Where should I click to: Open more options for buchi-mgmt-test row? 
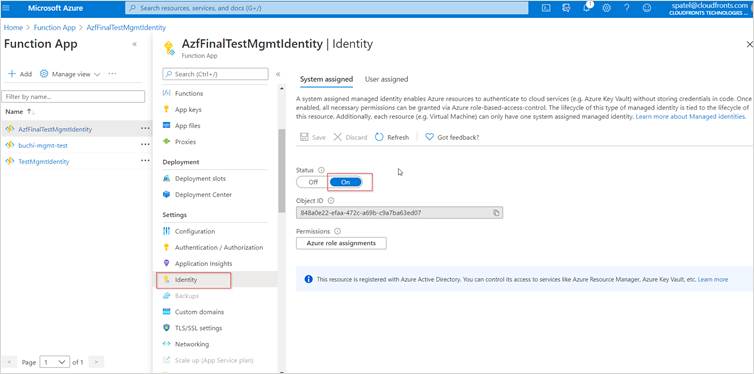[145, 145]
